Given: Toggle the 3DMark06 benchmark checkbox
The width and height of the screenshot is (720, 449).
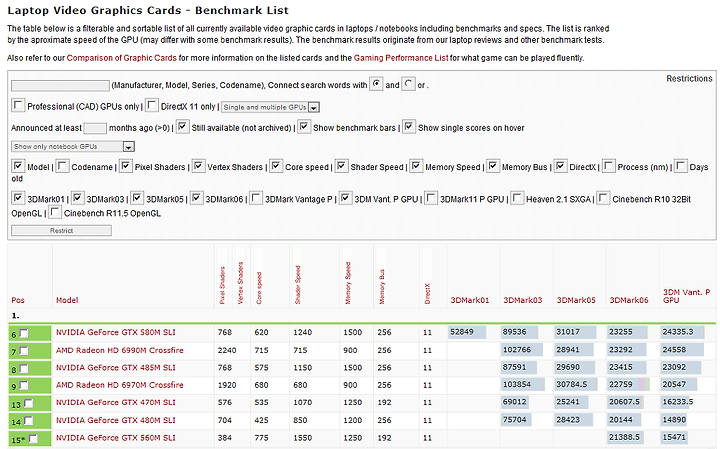Looking at the screenshot, I should 197,198.
